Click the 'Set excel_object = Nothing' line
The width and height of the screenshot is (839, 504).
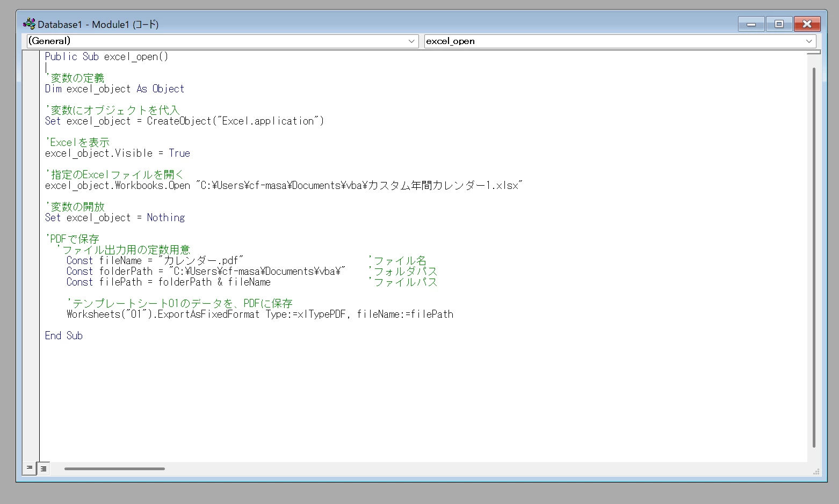(114, 218)
